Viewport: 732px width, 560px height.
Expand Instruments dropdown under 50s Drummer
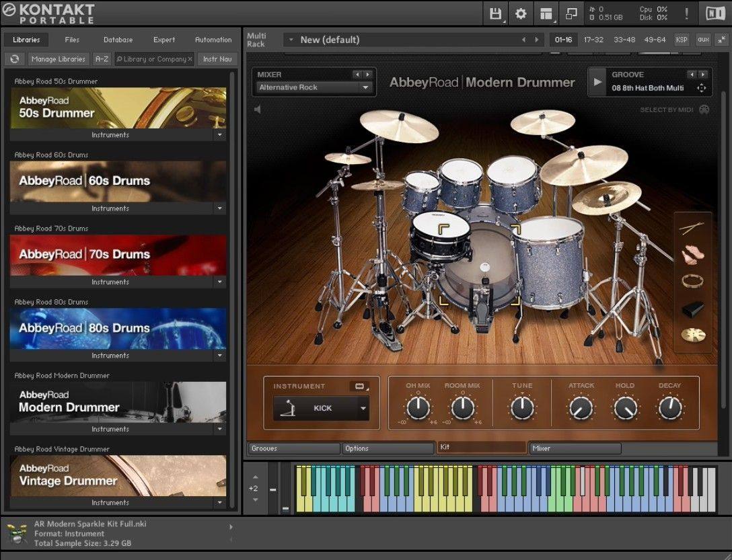click(x=219, y=135)
